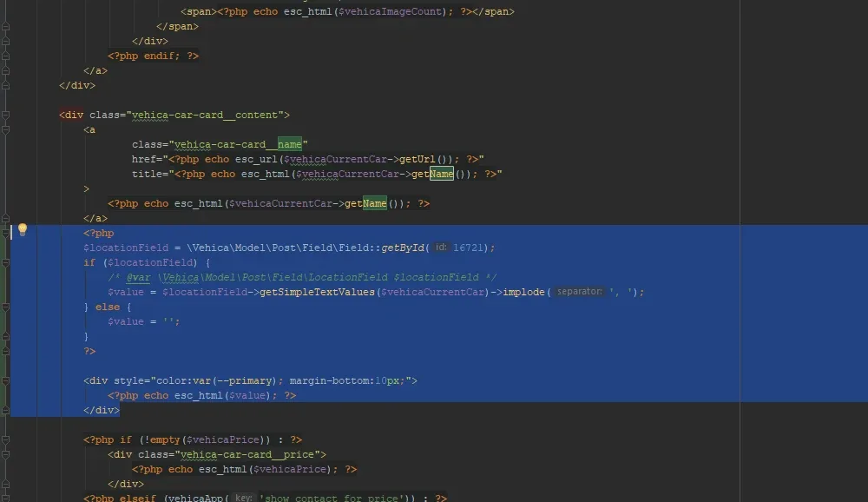The width and height of the screenshot is (868, 502).
Task: Fold the '<?php' block beside the lightbulb
Action: click(5, 234)
